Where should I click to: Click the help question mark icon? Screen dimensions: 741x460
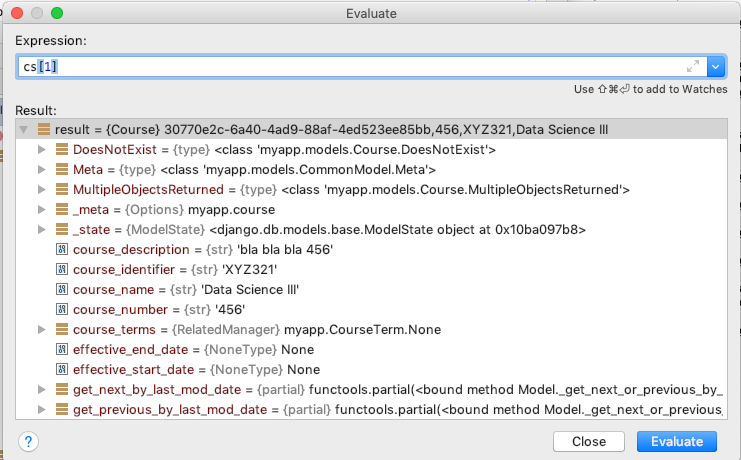(28, 442)
